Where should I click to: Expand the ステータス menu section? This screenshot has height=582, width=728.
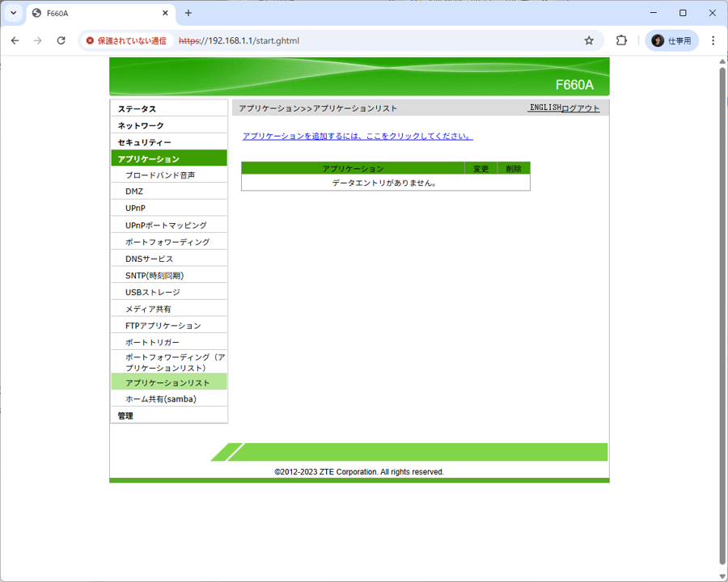tap(137, 109)
